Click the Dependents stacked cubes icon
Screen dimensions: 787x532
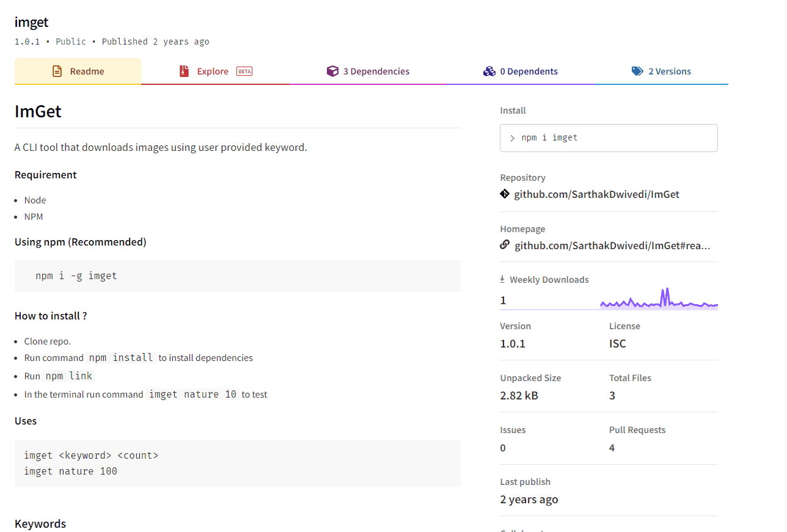[489, 71]
